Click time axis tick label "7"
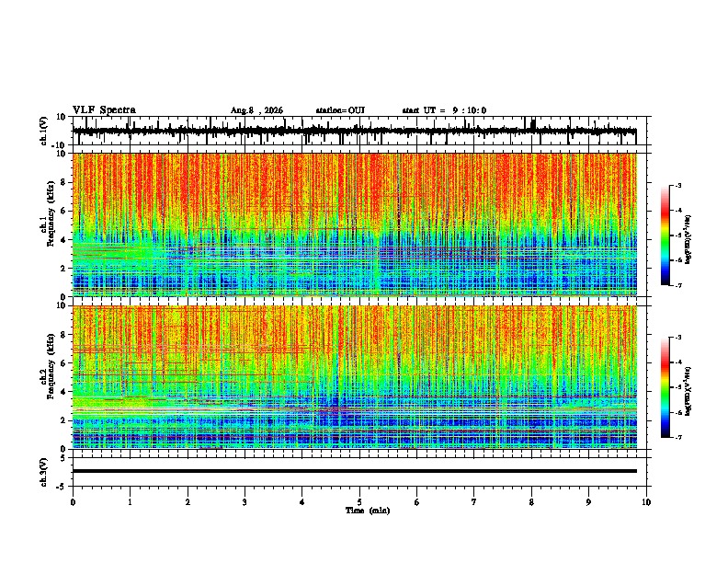Screen dimensions: 728x563 click(474, 502)
